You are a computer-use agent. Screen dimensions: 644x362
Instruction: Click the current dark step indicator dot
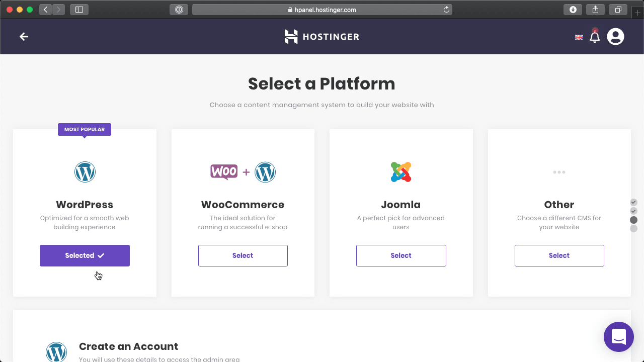coord(633,220)
